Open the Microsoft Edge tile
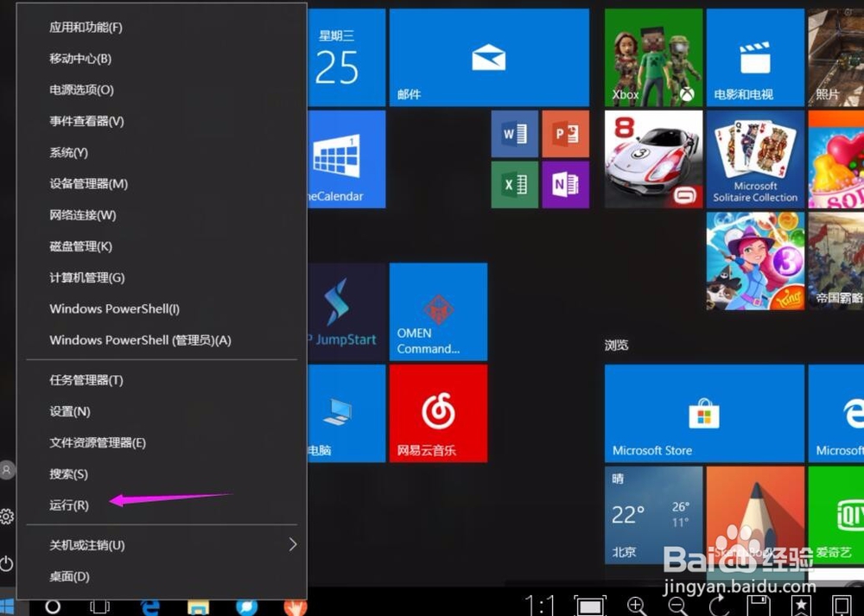Image resolution: width=864 pixels, height=616 pixels. point(835,413)
